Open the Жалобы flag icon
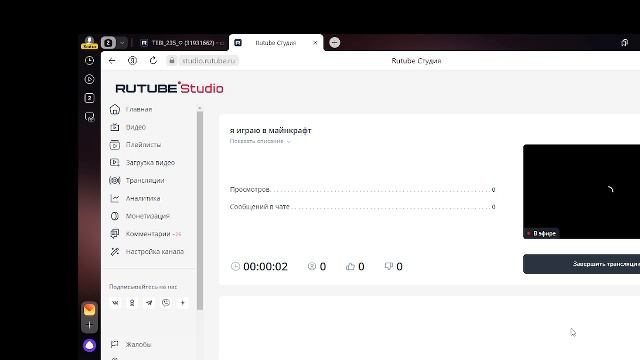The height and width of the screenshot is (360, 640). pos(115,344)
